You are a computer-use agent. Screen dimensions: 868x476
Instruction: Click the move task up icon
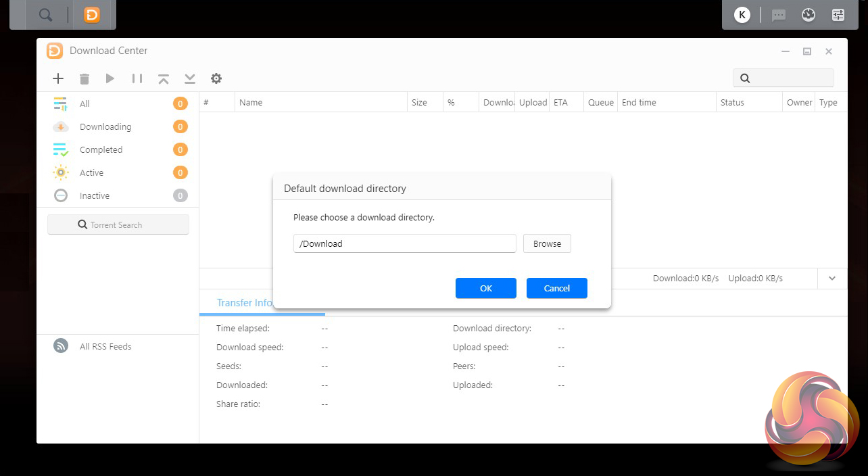pyautogui.click(x=164, y=79)
